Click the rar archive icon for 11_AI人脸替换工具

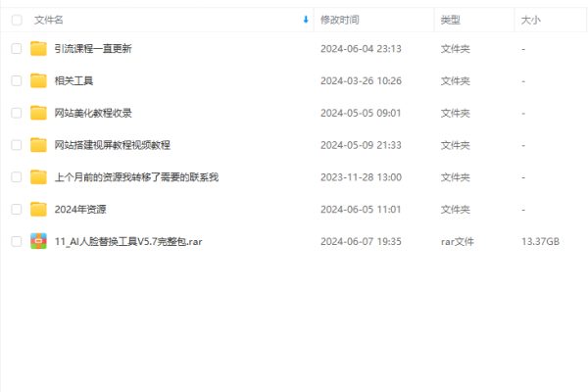click(38, 241)
